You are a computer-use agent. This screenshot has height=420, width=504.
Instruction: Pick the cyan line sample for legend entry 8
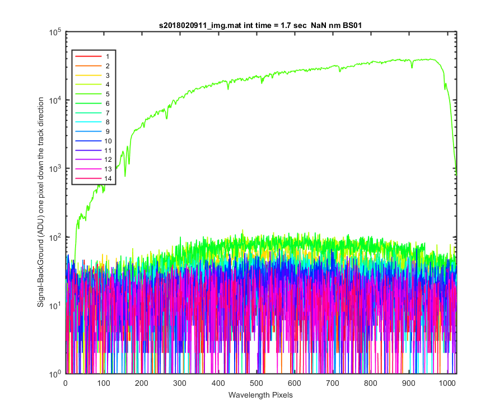point(88,122)
